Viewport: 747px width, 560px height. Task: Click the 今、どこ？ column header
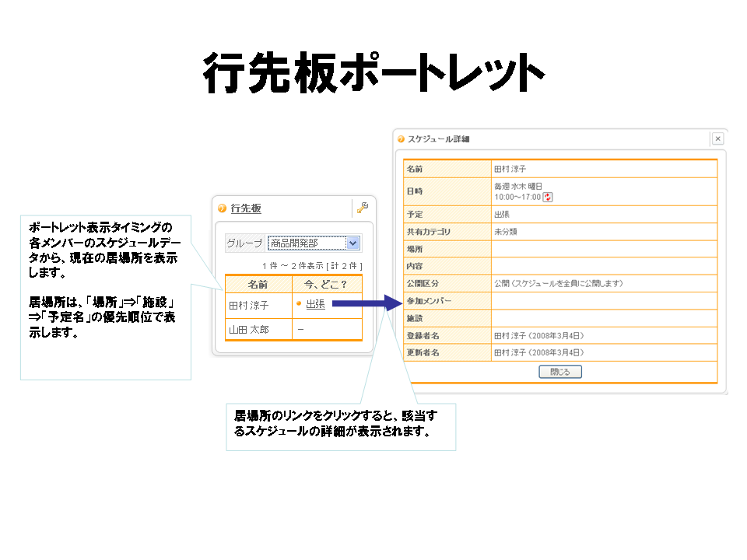(326, 285)
